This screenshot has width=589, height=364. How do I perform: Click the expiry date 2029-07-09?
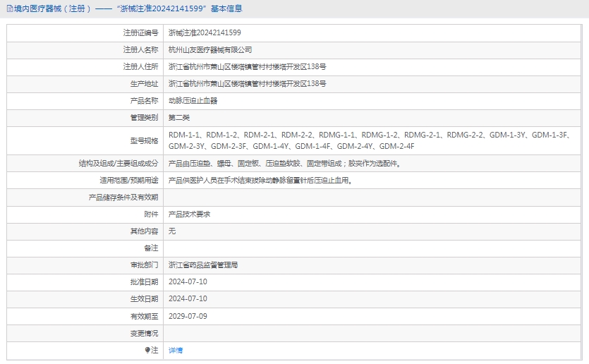(x=188, y=316)
